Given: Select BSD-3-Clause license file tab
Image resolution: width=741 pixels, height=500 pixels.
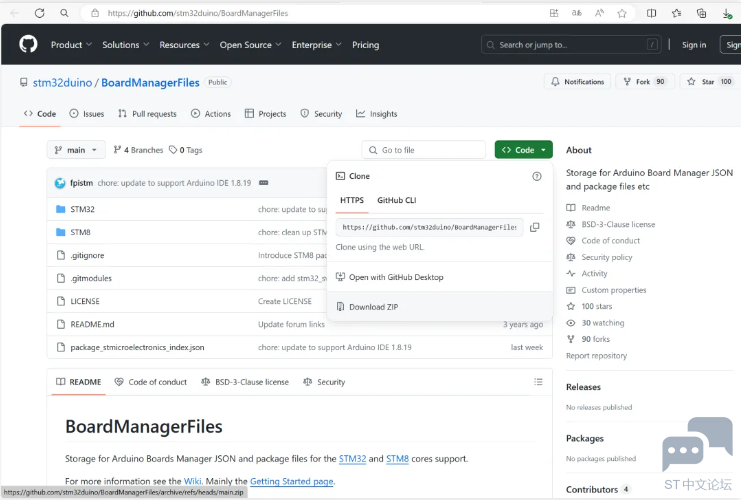Looking at the screenshot, I should pos(245,382).
